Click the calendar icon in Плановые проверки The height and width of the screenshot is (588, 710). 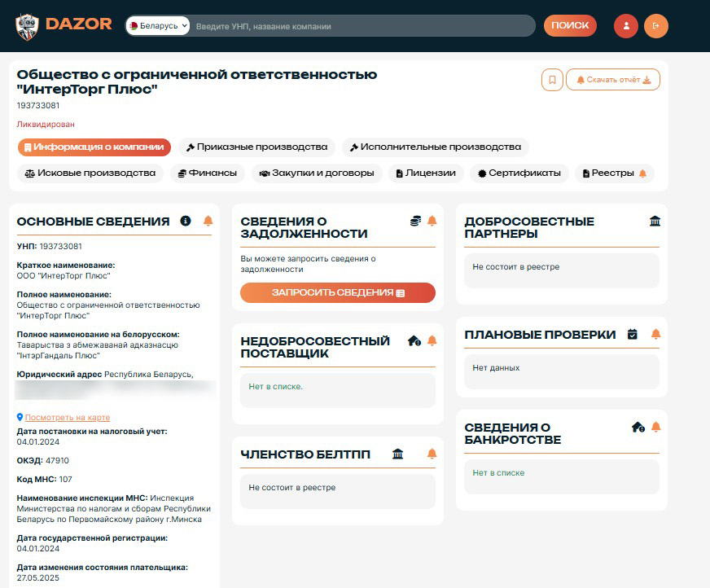click(x=633, y=335)
